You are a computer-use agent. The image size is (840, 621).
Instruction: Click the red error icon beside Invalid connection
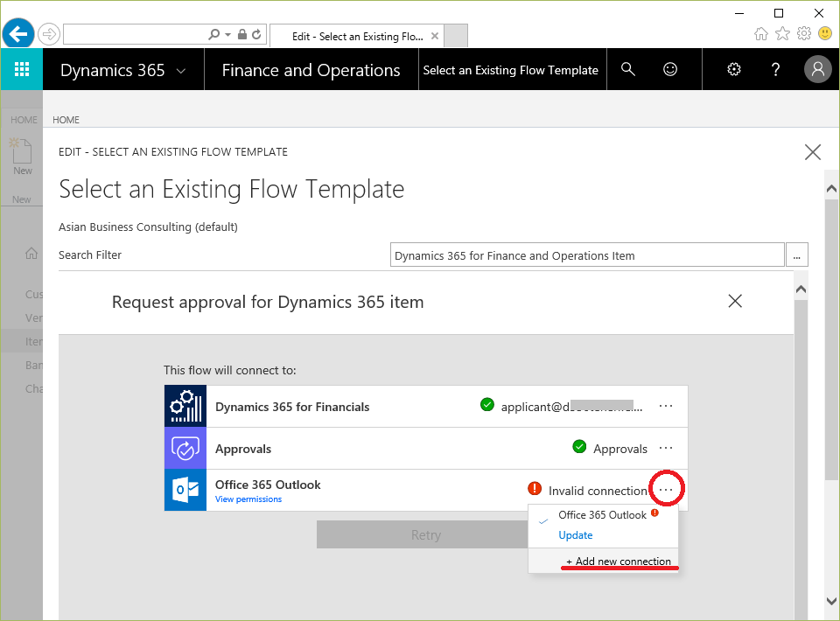535,488
